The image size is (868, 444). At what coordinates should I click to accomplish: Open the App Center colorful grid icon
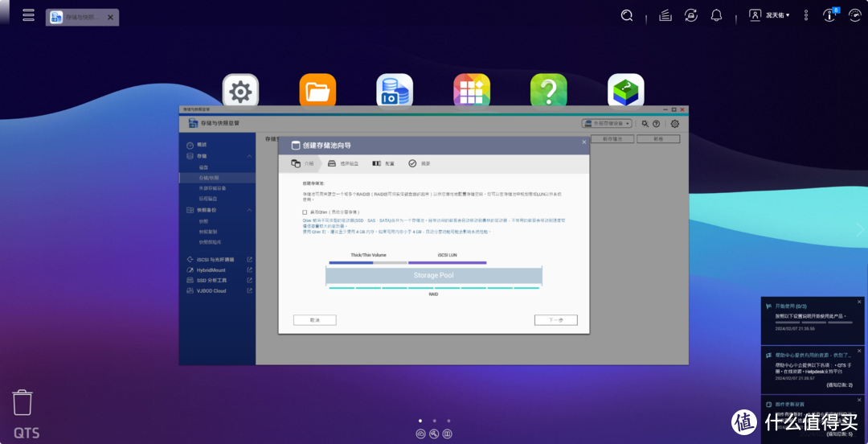[472, 91]
